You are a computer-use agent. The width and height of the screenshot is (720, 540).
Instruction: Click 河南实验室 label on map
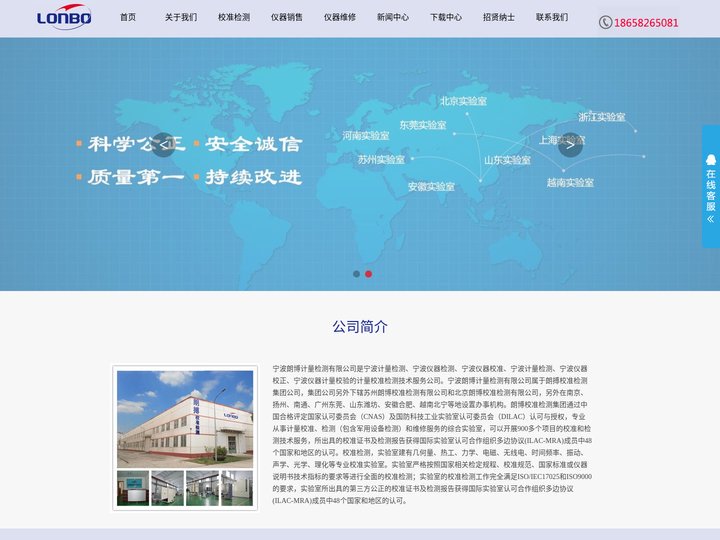366,135
